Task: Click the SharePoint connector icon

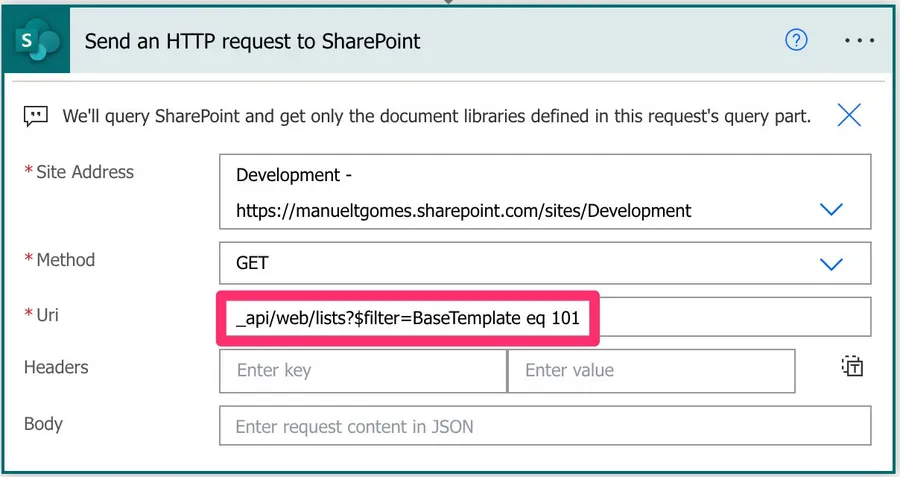Action: (x=36, y=41)
